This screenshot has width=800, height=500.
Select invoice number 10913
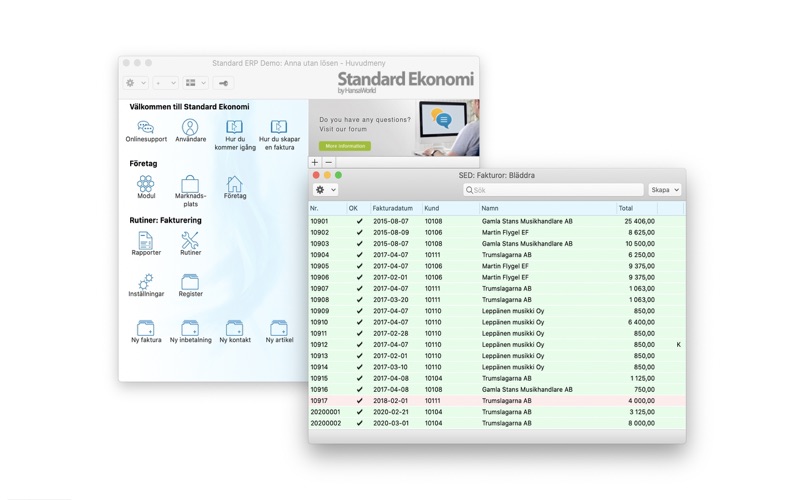[x=319, y=356]
